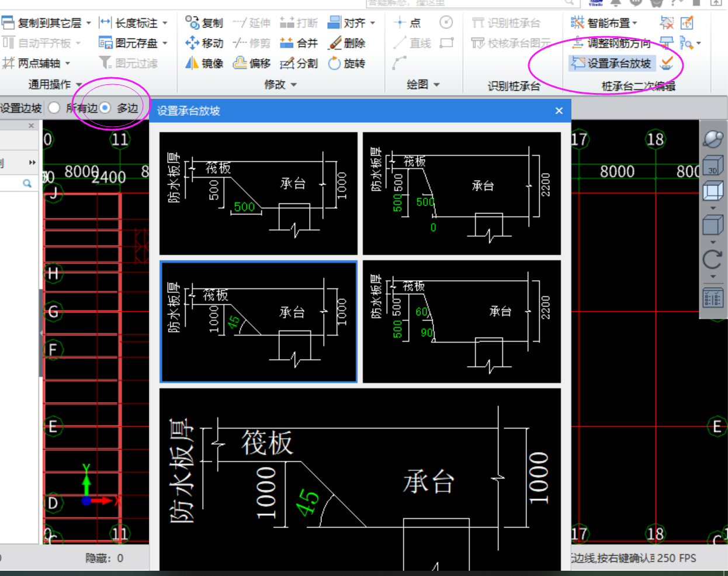Click the 合并 (Merge) tool
The width and height of the screenshot is (728, 576).
point(299,43)
